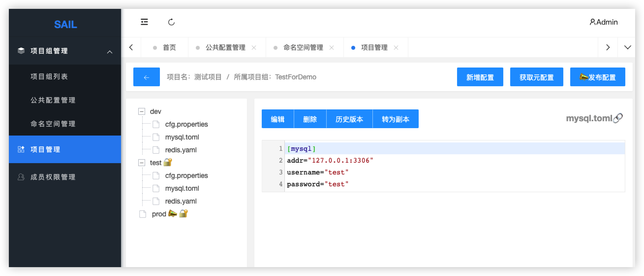The image size is (644, 276).
Task: Switch to the 公共配置管理 tab
Action: coord(225,47)
